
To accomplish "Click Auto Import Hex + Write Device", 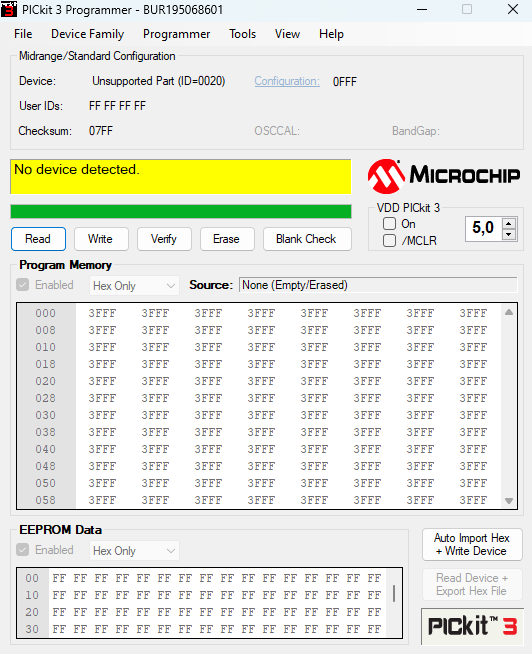I will click(472, 544).
